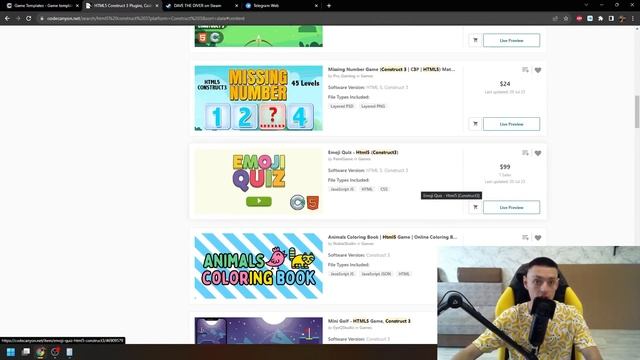This screenshot has height=360, width=640.
Task: Switch to the DAVE THE DIVER on Steam tab
Action: (202, 6)
